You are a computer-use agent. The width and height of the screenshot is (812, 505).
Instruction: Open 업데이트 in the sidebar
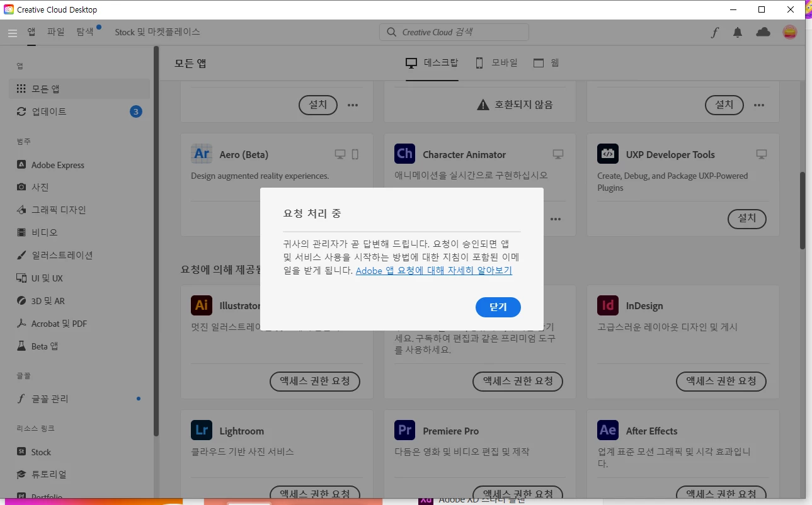point(79,111)
